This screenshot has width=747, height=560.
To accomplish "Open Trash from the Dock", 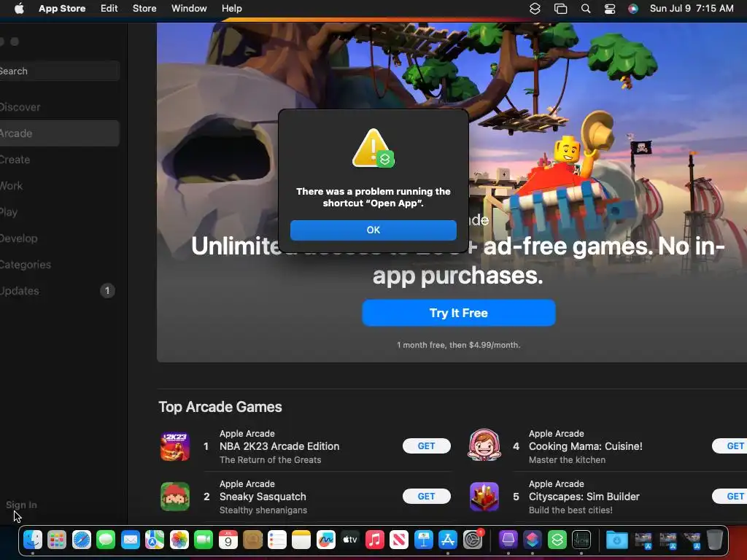I will [x=715, y=540].
